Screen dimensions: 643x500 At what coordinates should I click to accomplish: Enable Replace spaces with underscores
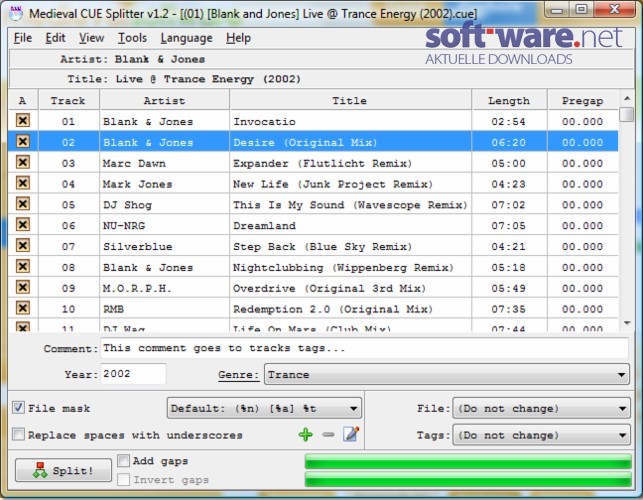pos(18,434)
